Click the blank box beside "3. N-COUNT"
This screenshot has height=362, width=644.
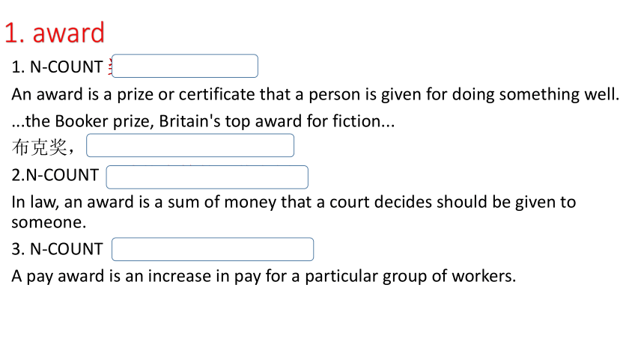(213, 249)
